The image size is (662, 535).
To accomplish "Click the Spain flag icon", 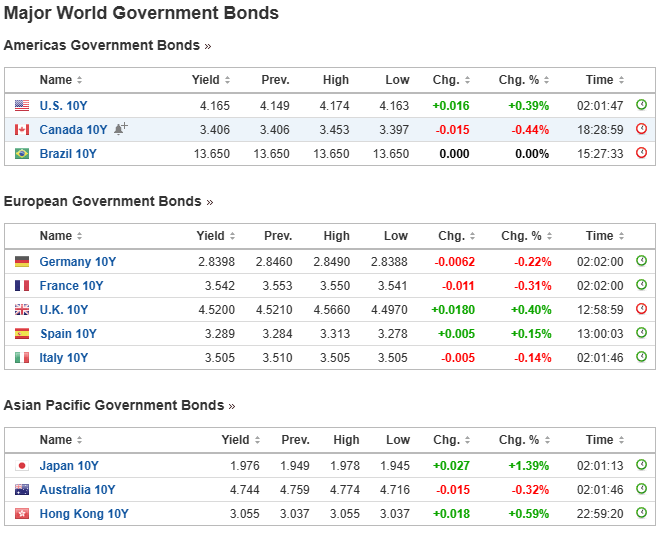I will point(22,334).
